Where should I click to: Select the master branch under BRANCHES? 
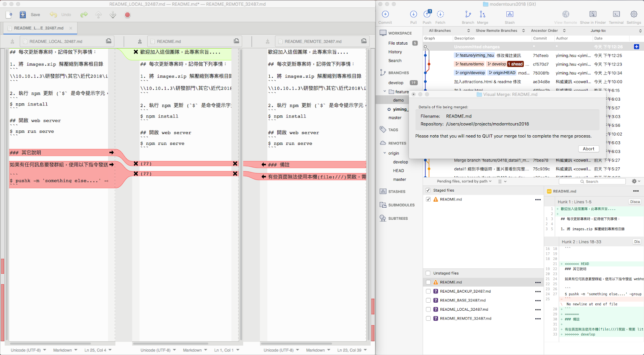pyautogui.click(x=395, y=118)
